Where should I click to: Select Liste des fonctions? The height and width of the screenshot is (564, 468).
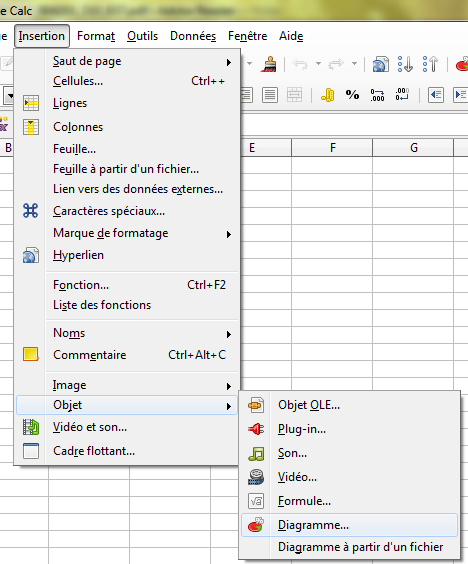tap(127, 305)
